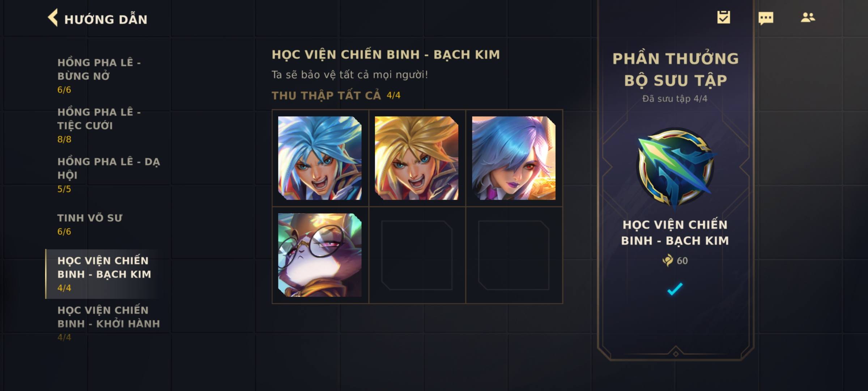Select the Yuumi cat with glasses portrait
868x391 pixels.
[x=320, y=255]
